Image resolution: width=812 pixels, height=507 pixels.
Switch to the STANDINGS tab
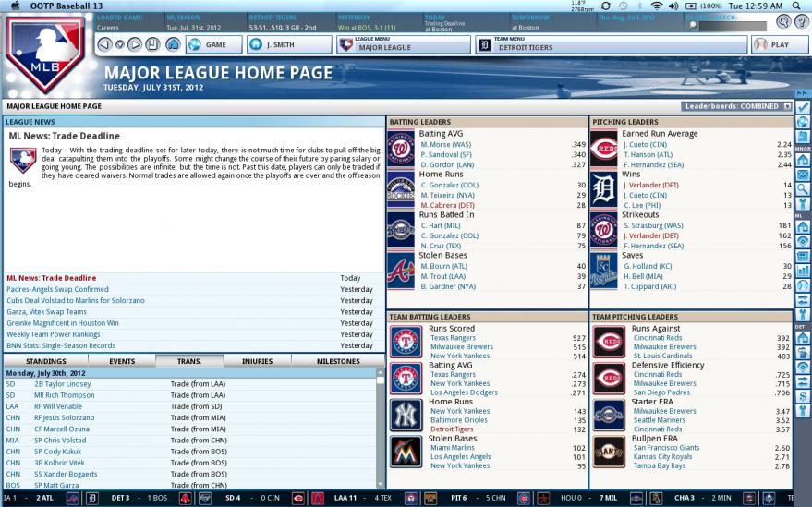point(46,361)
